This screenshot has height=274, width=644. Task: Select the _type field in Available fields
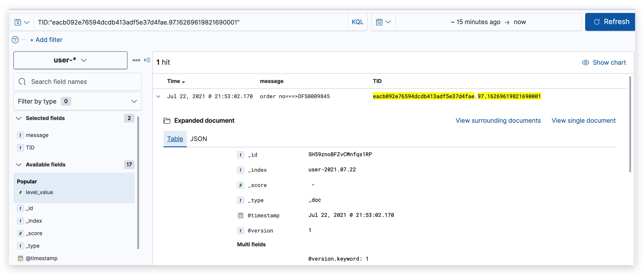point(33,246)
